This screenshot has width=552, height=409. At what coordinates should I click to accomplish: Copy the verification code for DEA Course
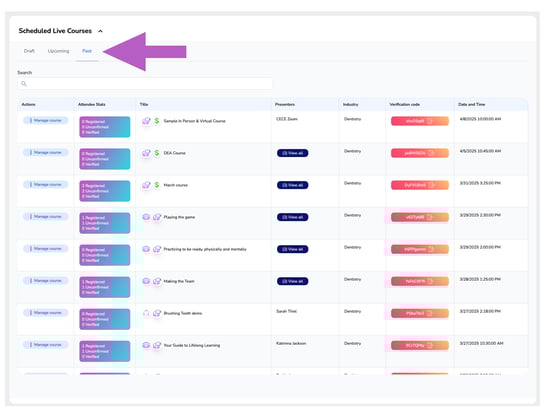pyautogui.click(x=431, y=153)
